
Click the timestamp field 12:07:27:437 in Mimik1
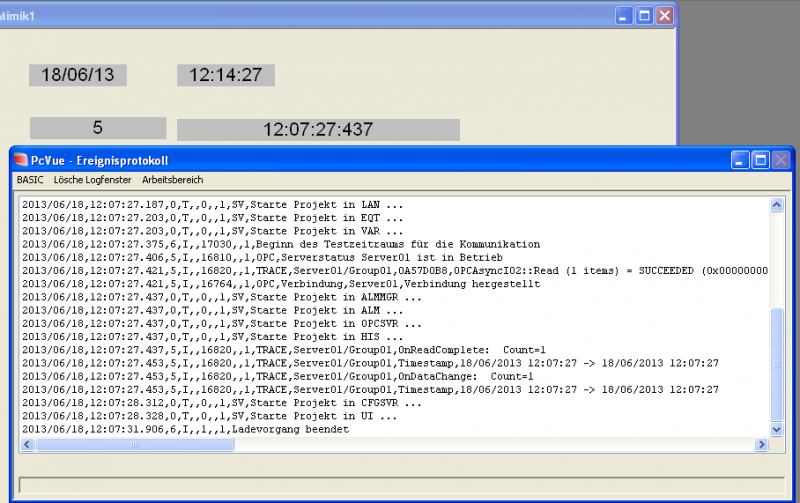(x=318, y=130)
